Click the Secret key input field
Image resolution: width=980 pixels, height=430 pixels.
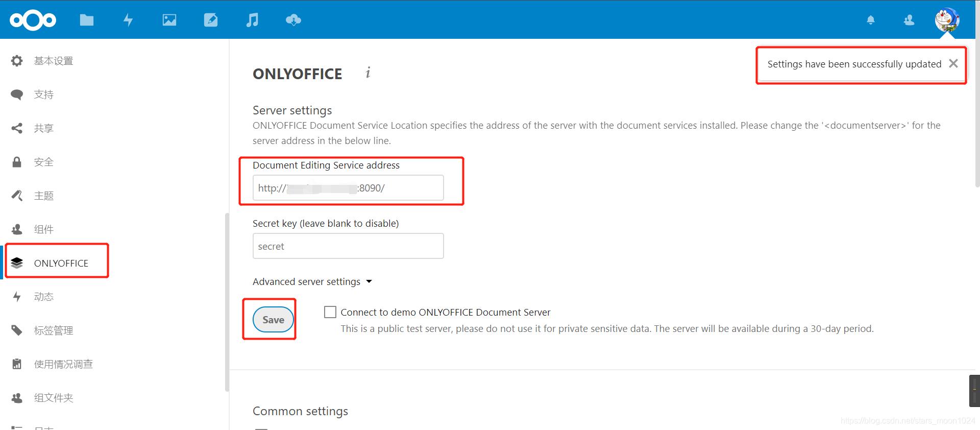348,246
